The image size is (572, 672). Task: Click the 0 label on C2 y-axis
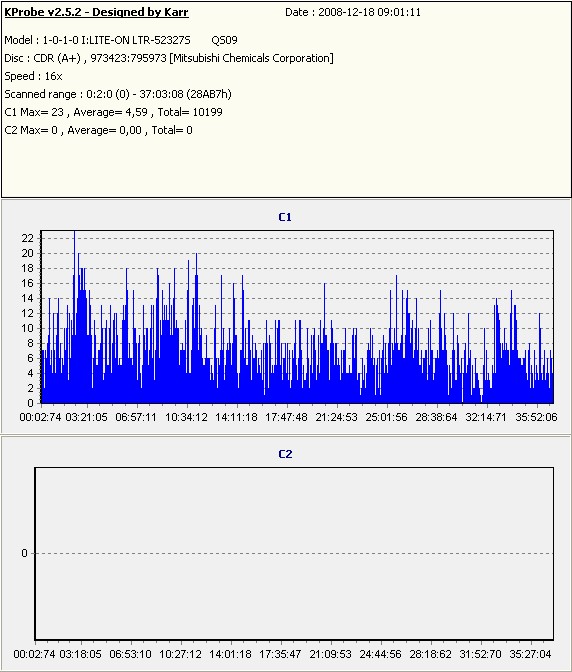click(24, 553)
